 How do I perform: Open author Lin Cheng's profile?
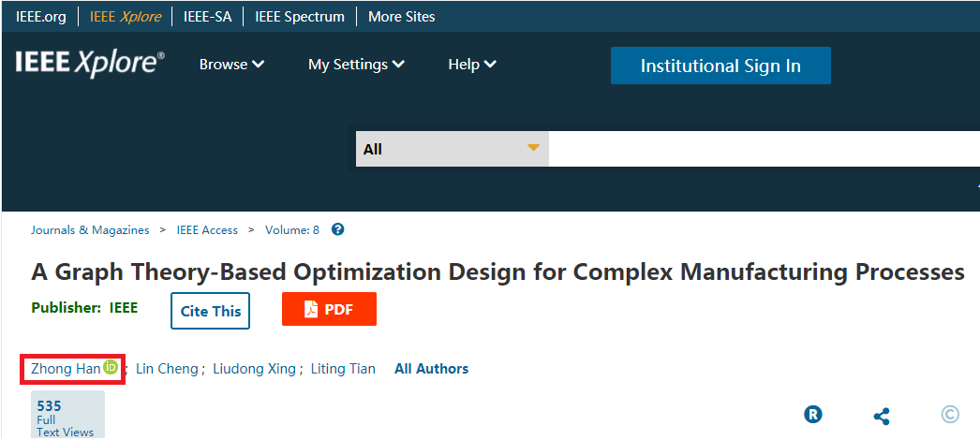point(166,369)
